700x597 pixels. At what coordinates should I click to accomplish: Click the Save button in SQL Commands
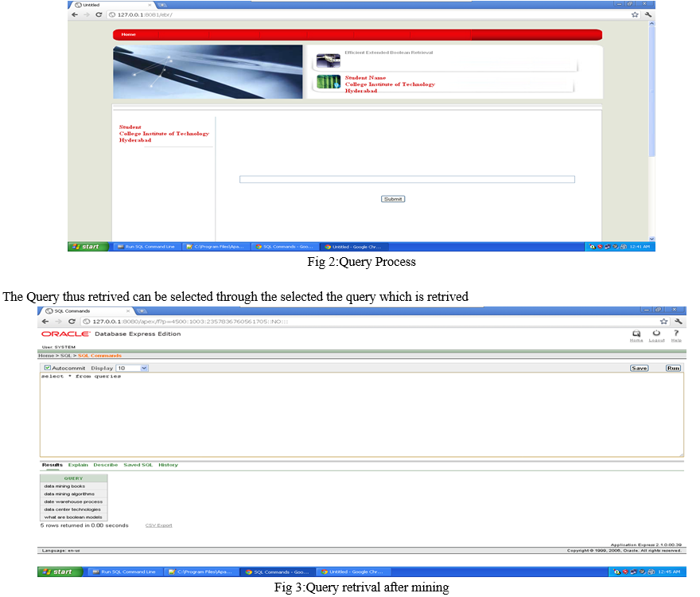pyautogui.click(x=640, y=369)
